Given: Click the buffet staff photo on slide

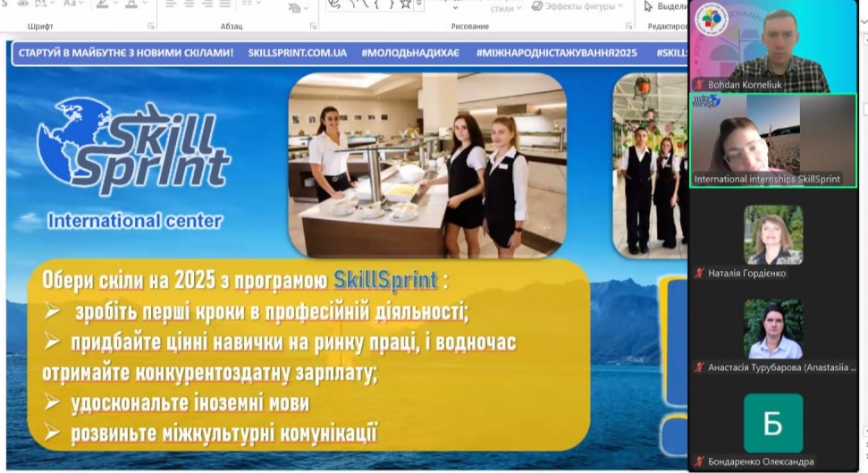Looking at the screenshot, I should [426, 165].
